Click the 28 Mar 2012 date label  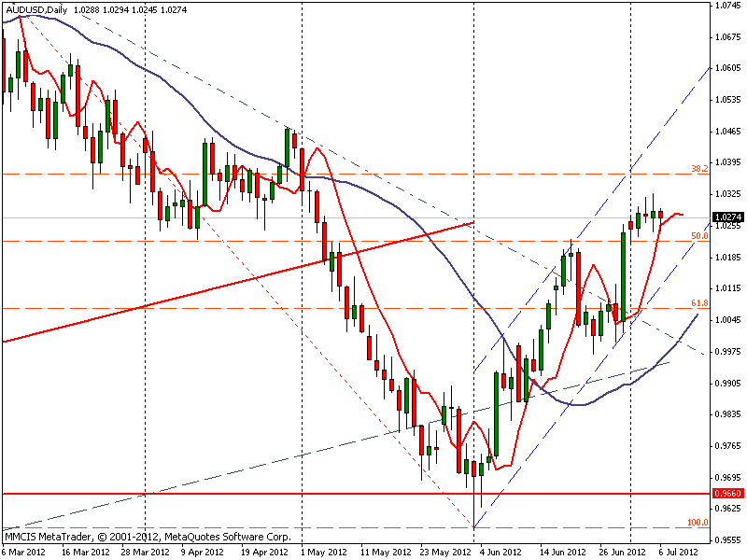145,552
